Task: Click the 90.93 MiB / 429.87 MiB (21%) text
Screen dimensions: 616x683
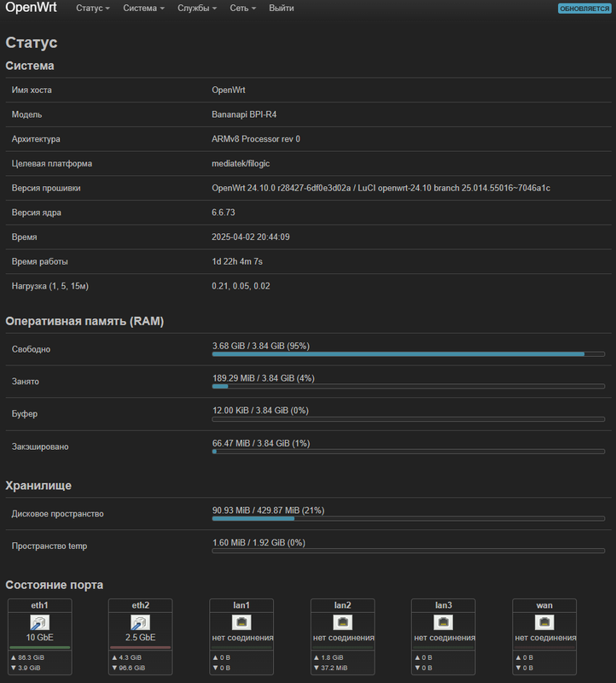Action: [x=269, y=511]
